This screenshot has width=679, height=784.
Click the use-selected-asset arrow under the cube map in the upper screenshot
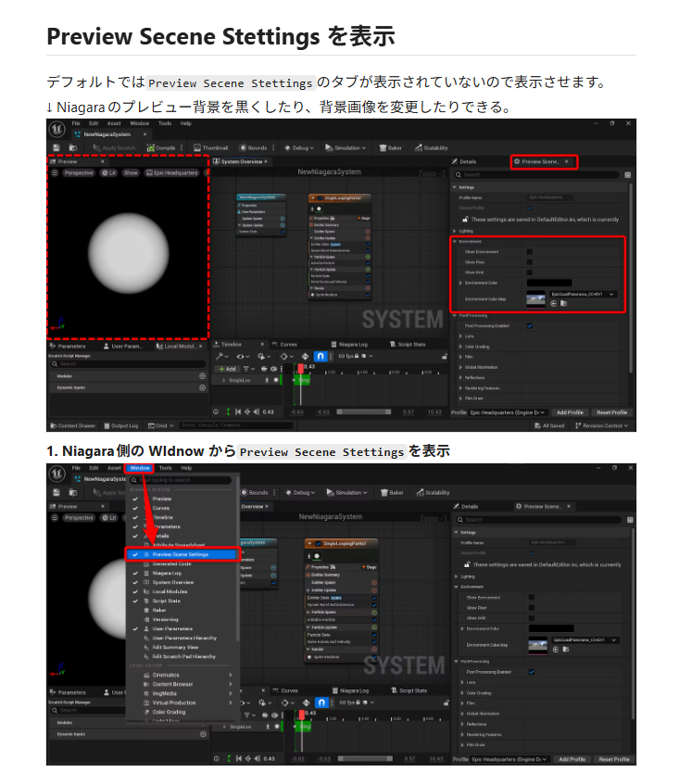[554, 304]
